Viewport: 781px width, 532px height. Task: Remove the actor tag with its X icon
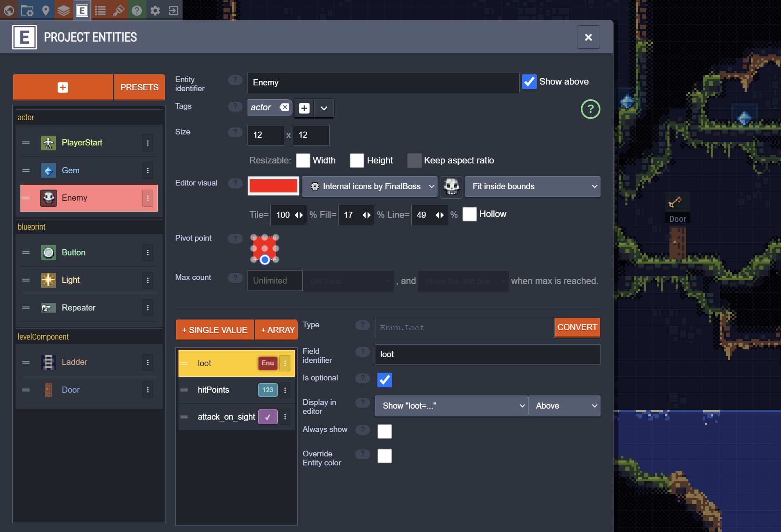[284, 107]
